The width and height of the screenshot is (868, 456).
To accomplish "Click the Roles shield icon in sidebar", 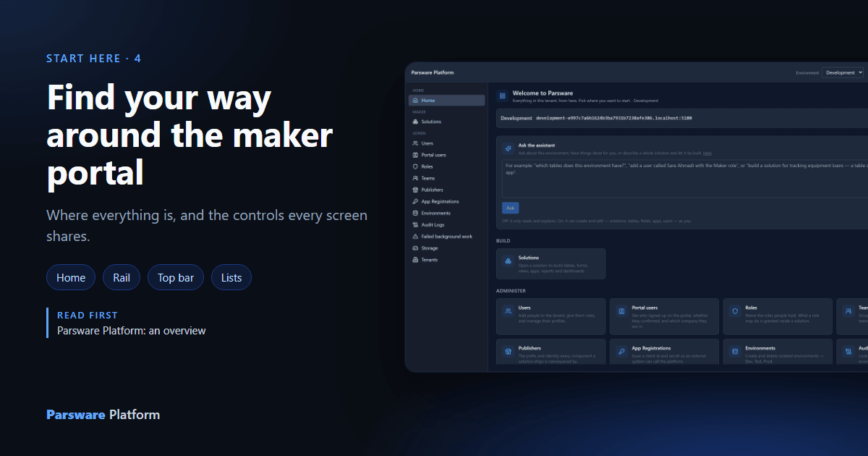I will 415,166.
